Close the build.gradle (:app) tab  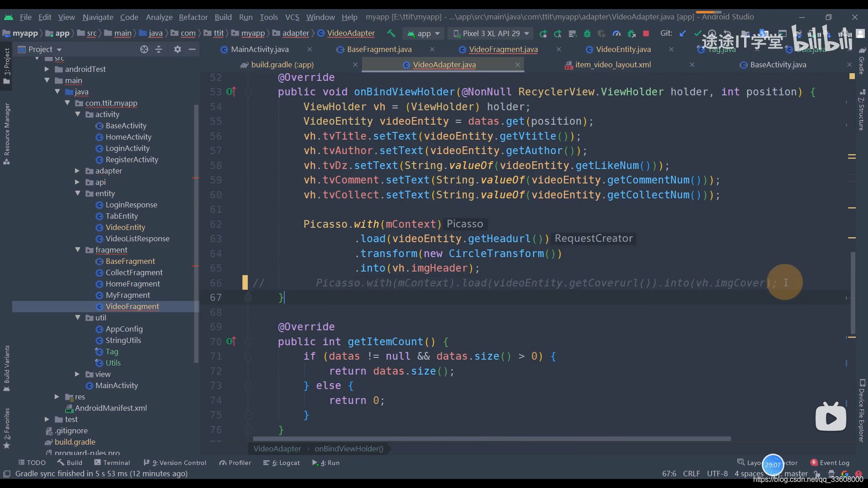click(x=355, y=65)
